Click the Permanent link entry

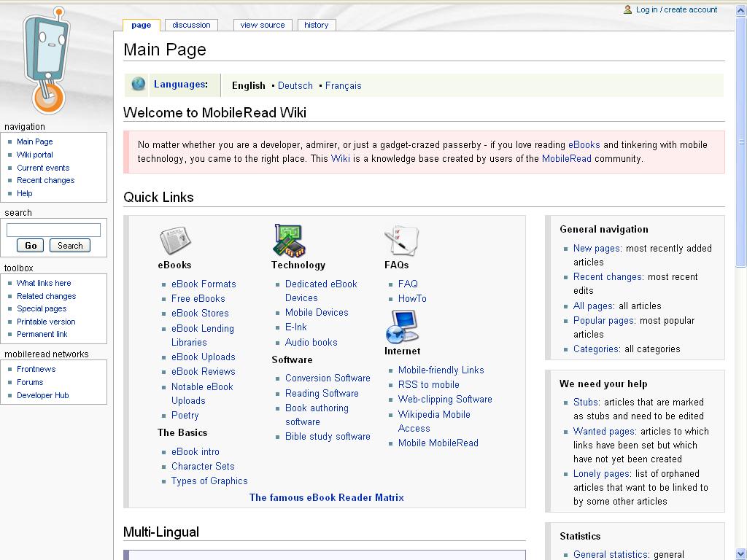(42, 334)
